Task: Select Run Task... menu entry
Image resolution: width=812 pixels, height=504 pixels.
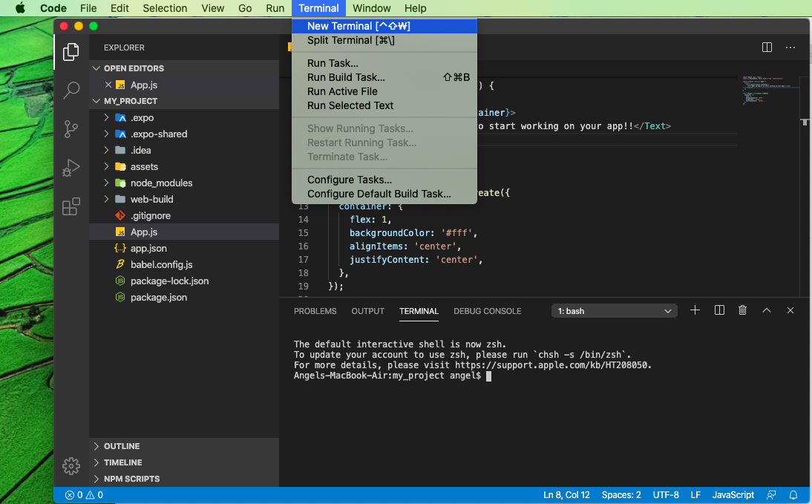Action: coord(384,63)
